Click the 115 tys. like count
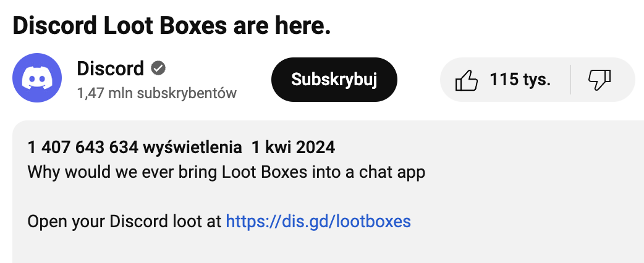Screen dimensions: 644x263 pyautogui.click(x=520, y=80)
